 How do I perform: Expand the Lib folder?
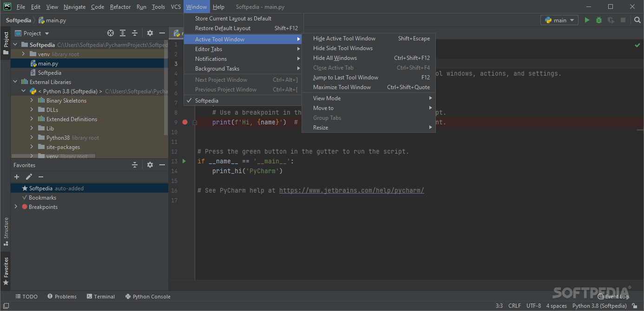tap(32, 129)
